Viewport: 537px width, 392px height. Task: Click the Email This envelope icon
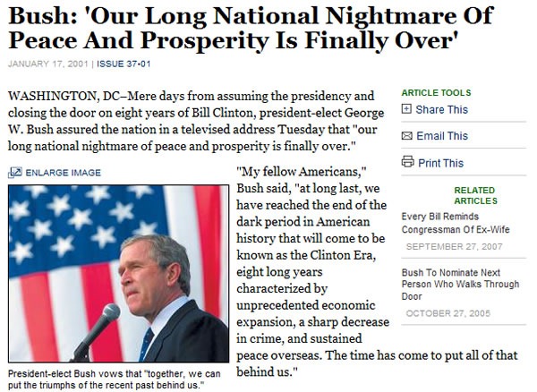407,136
